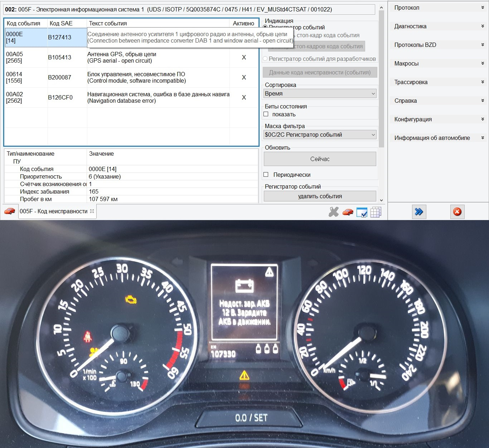Click the Пробег в км detail row
The height and width of the screenshot is (448, 489).
(131, 199)
